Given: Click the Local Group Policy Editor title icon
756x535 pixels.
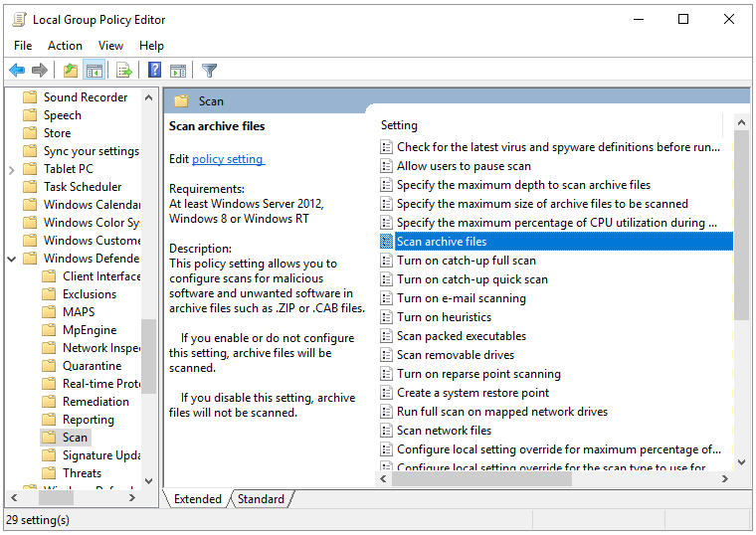Looking at the screenshot, I should pyautogui.click(x=20, y=20).
